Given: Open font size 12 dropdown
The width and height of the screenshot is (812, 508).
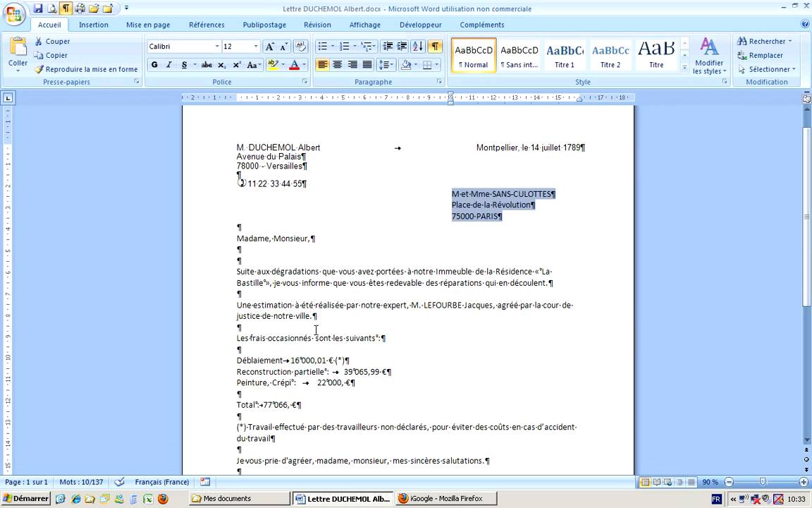Looking at the screenshot, I should [x=255, y=47].
